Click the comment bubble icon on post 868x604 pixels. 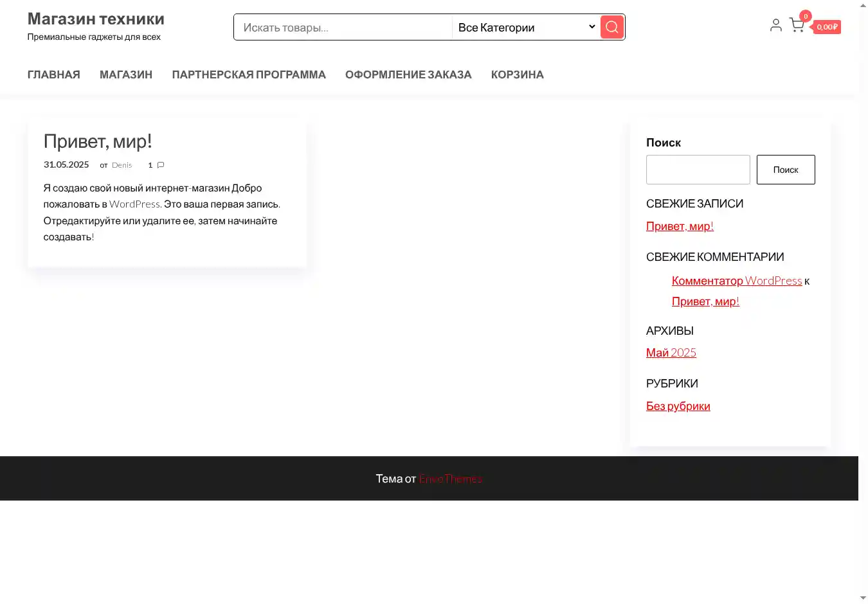(x=161, y=165)
